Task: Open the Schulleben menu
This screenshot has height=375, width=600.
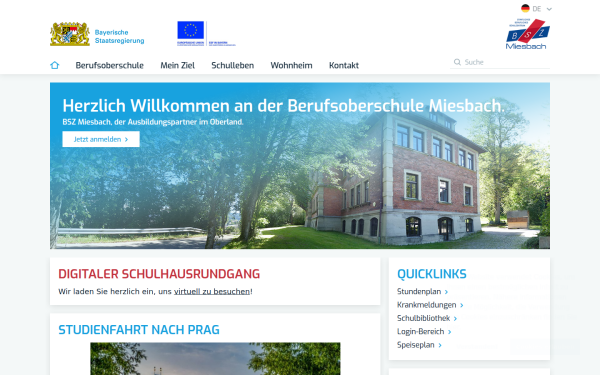Action: 233,65
